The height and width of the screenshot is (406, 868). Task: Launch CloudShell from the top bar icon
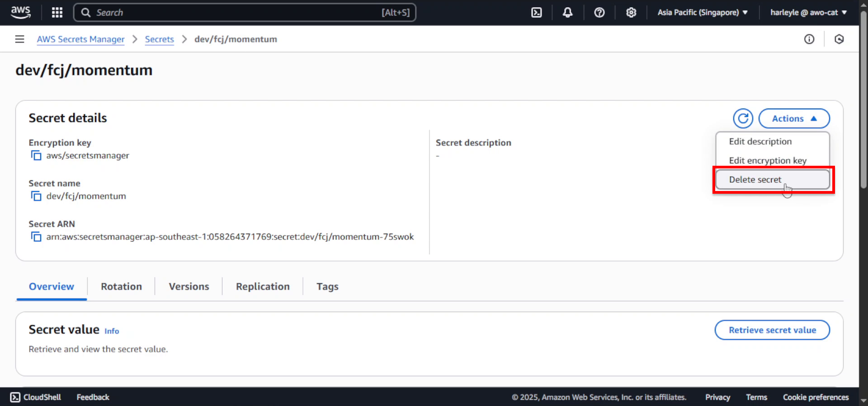(536, 12)
